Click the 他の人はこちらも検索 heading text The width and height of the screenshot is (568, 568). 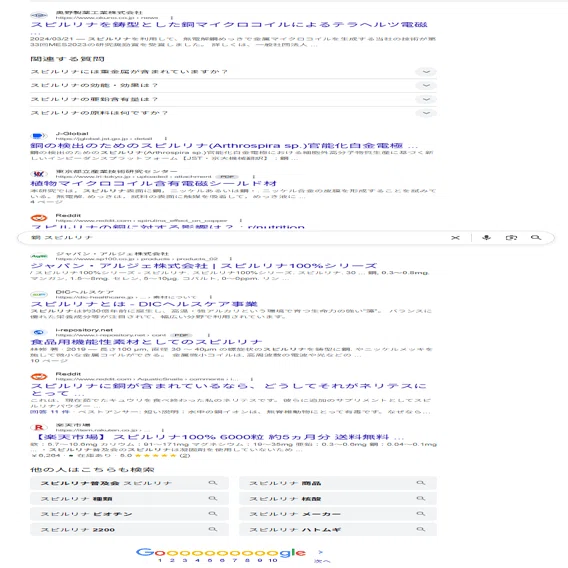92,469
